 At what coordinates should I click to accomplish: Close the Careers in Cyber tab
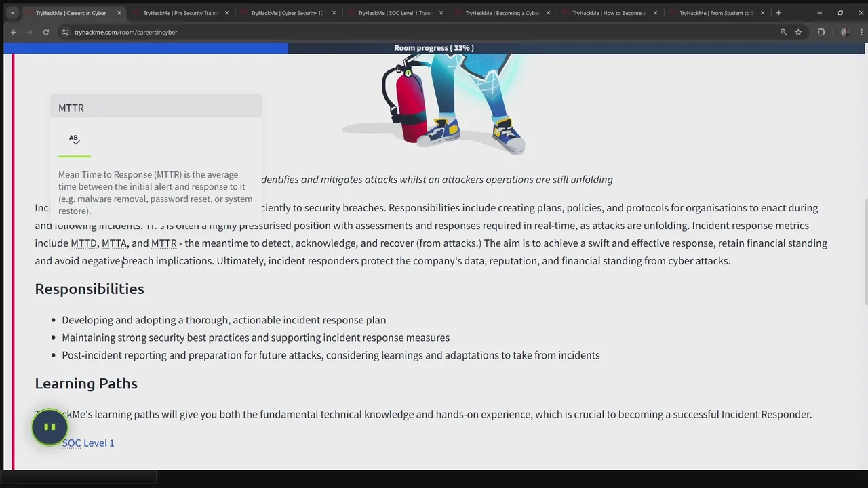[119, 13]
